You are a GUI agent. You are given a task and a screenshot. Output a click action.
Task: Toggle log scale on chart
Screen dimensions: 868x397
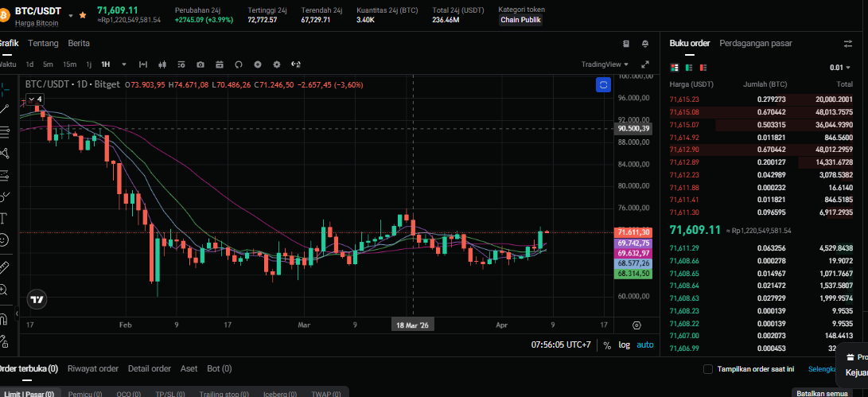point(624,345)
